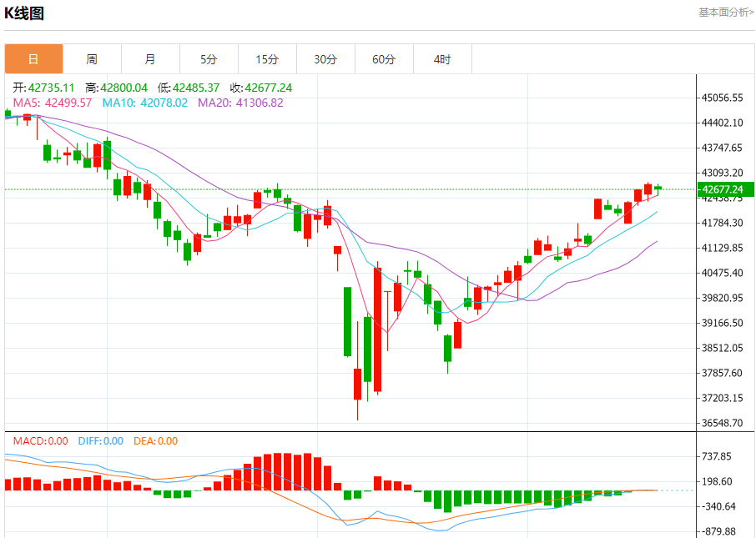Click the 38512.05 price axis label

723,348
